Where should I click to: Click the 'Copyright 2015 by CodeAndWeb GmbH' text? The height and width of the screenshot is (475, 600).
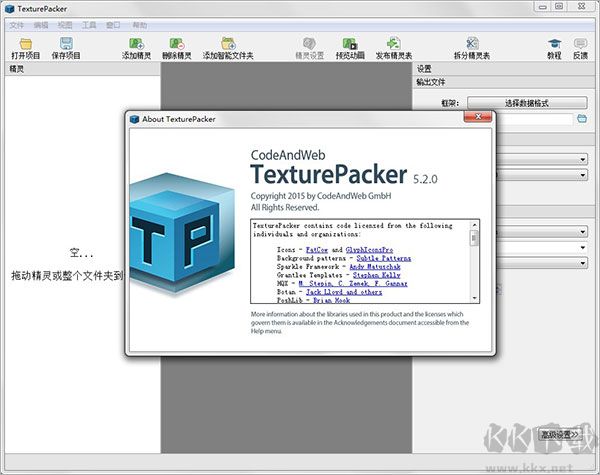coord(321,196)
